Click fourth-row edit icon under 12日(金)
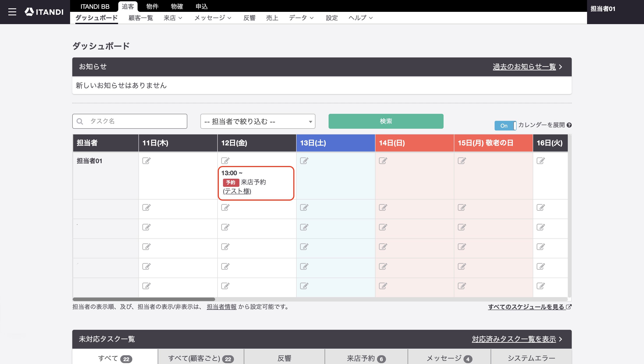The image size is (644, 364). click(225, 247)
